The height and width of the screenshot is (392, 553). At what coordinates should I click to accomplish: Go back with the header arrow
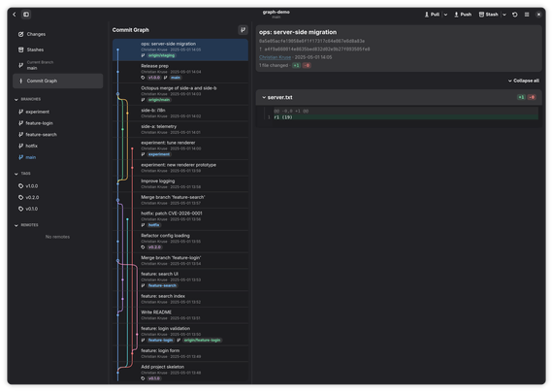(x=15, y=15)
